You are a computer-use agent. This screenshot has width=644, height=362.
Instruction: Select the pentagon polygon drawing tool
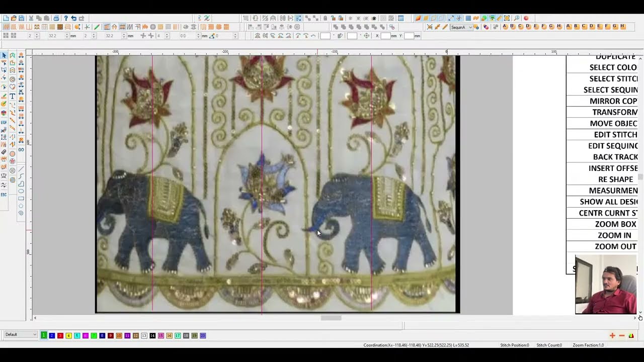point(21,206)
